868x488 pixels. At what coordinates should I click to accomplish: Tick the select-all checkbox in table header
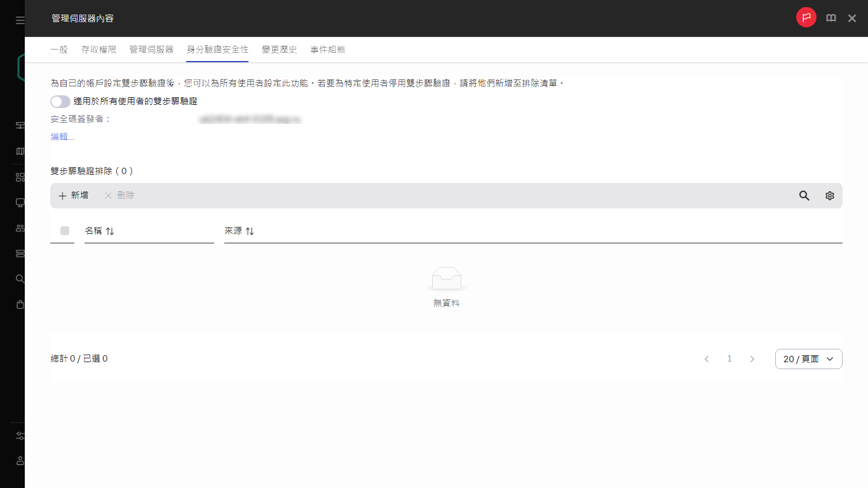[63, 231]
